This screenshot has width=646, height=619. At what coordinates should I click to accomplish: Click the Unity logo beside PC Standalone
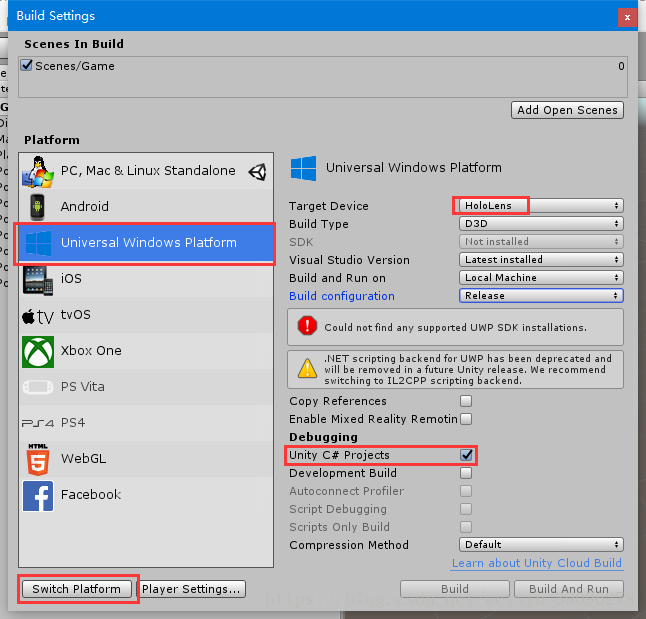(x=257, y=171)
